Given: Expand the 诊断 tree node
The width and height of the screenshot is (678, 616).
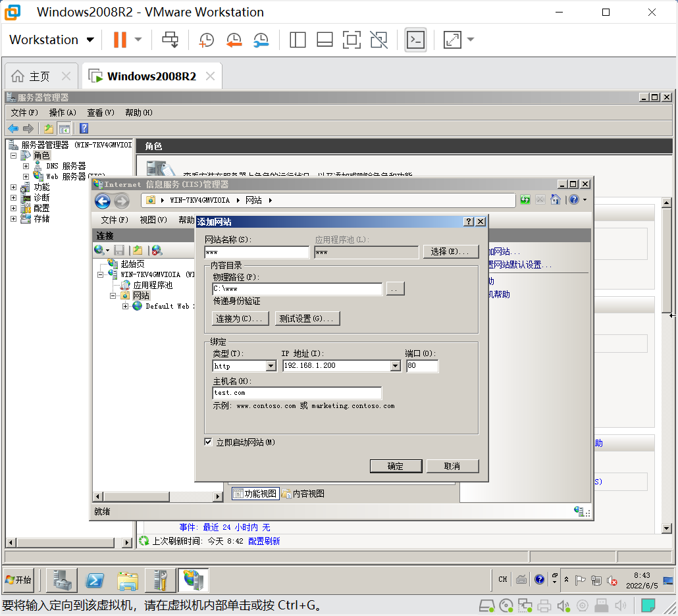Looking at the screenshot, I should pos(13,197).
